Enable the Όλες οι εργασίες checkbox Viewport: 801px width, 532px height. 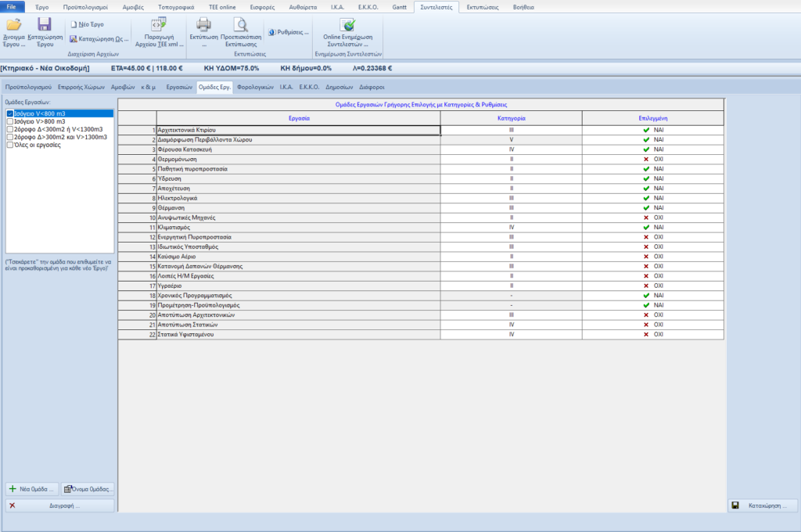coord(10,145)
